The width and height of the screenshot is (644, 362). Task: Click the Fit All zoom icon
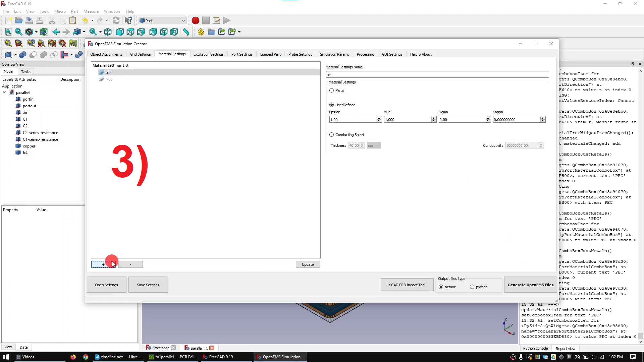click(x=8, y=32)
